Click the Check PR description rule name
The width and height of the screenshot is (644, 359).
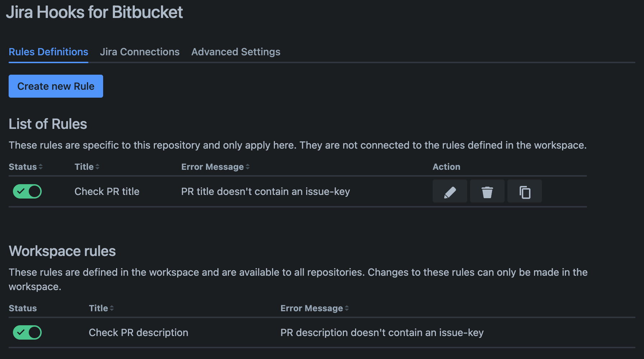[138, 332]
